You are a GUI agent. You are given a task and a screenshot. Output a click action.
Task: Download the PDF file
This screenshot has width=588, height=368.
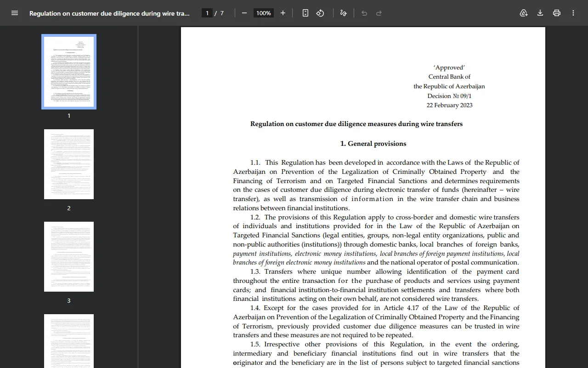click(x=540, y=13)
